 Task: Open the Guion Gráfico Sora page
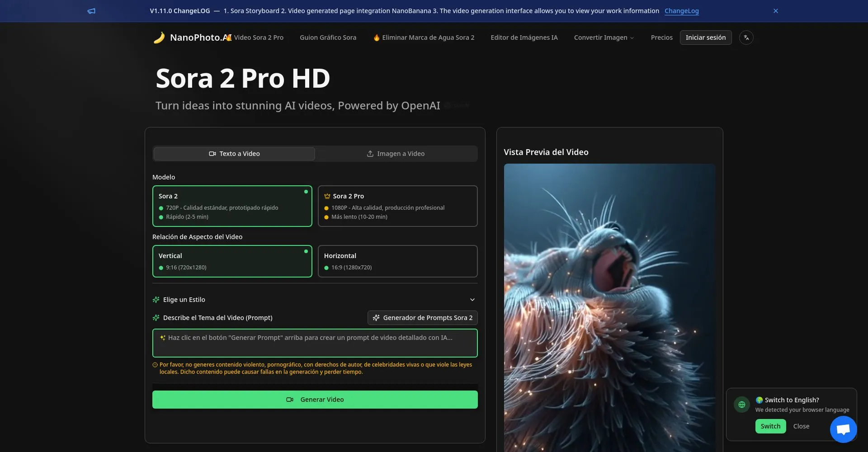click(328, 38)
